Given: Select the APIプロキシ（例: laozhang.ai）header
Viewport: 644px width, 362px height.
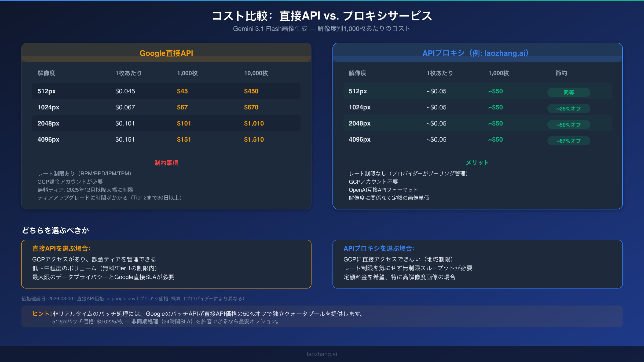Looking at the screenshot, I should tap(477, 53).
